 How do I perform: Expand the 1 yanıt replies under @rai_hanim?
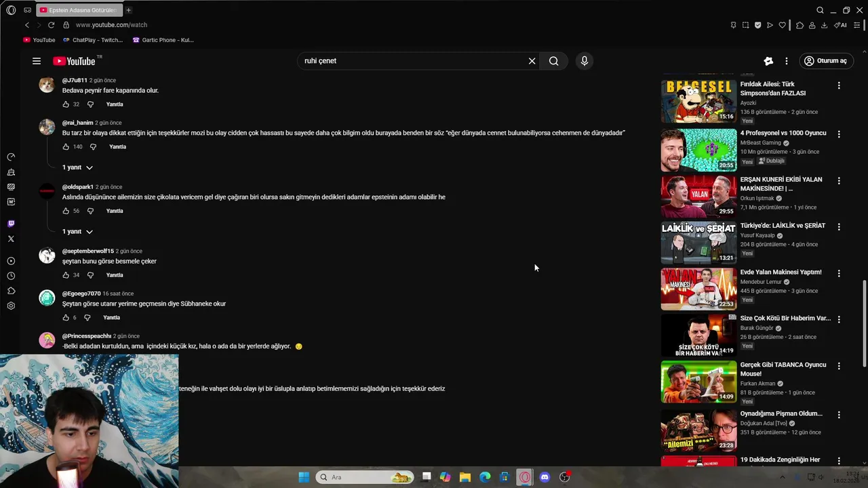coord(77,167)
